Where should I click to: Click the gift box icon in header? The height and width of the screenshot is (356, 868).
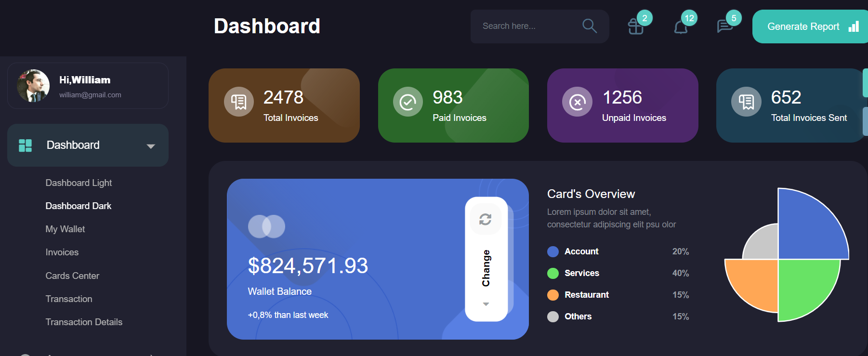click(635, 26)
